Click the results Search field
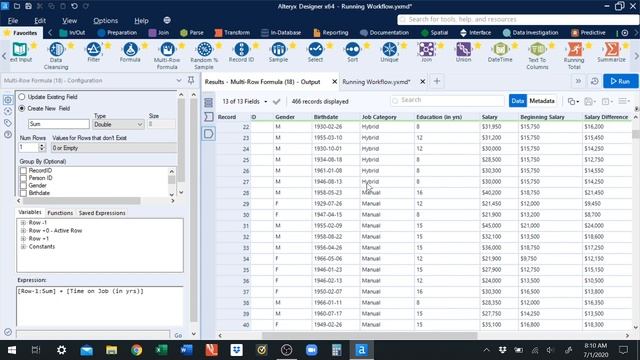Viewport: 640px width, 360px height. (x=448, y=100)
